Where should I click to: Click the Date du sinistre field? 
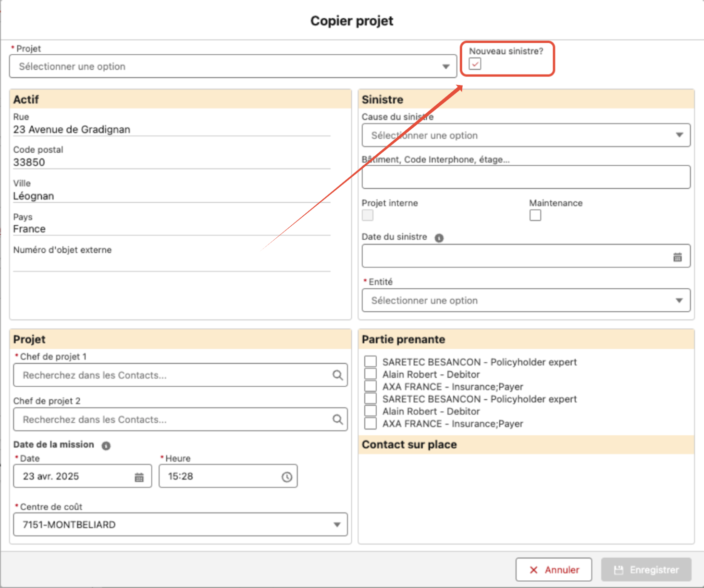[526, 256]
